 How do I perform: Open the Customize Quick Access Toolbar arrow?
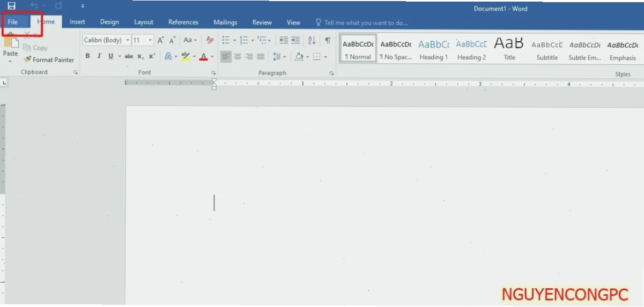pos(83,6)
